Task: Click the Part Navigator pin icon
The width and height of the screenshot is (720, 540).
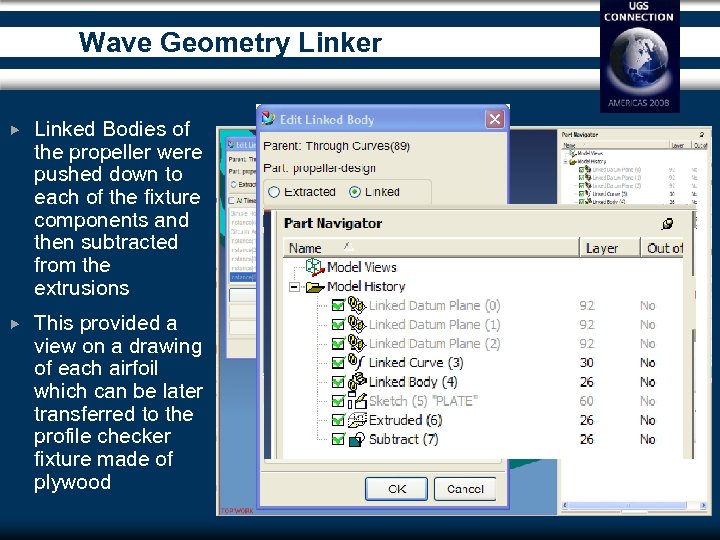Action: (667, 224)
